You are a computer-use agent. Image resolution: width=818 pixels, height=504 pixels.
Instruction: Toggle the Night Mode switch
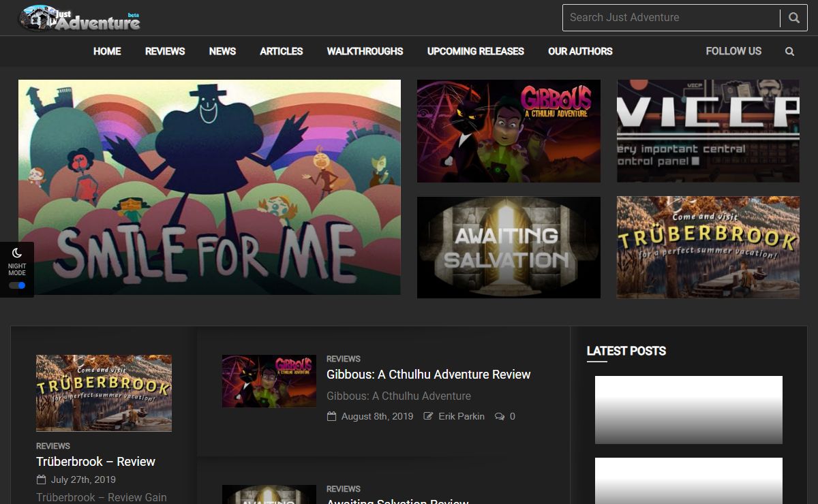17,285
